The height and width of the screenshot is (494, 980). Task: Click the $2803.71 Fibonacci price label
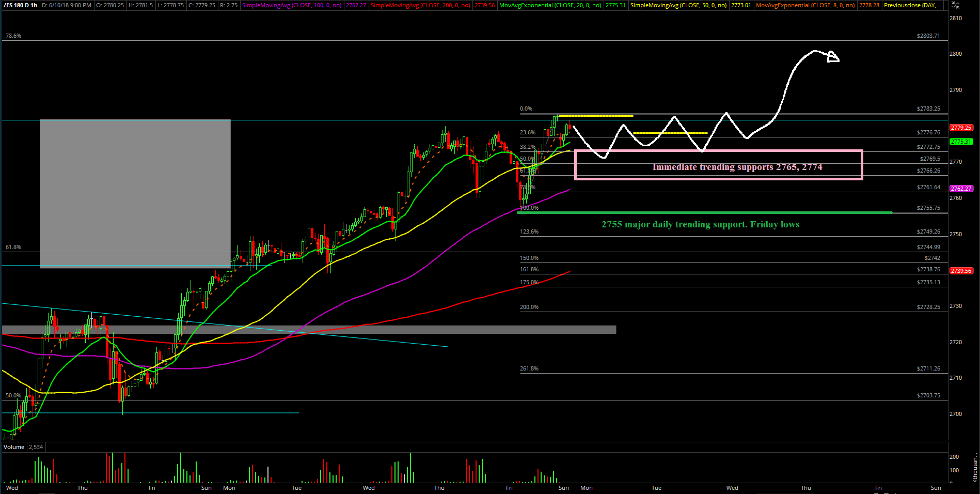click(928, 36)
